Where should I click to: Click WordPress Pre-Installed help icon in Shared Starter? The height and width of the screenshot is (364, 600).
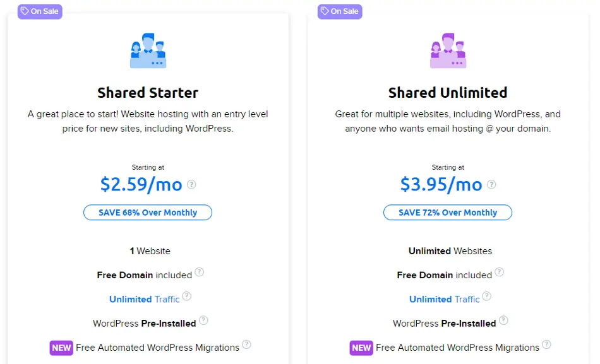pos(203,320)
